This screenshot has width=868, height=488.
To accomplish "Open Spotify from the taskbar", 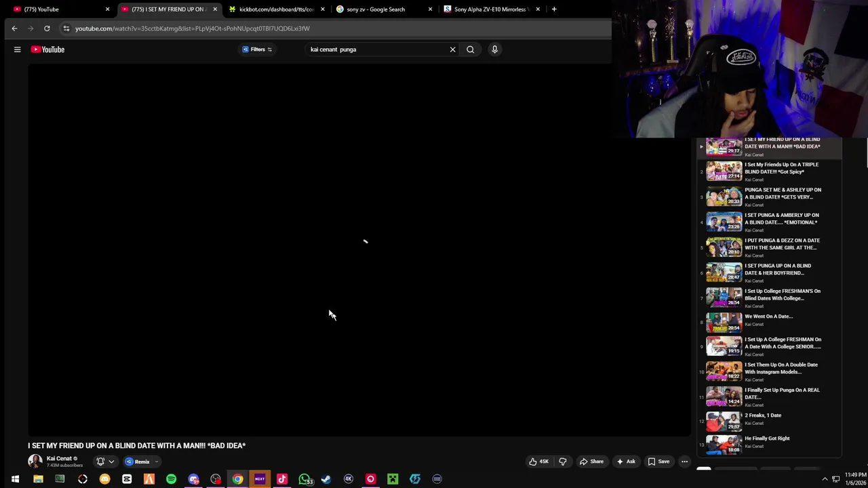I will pyautogui.click(x=171, y=479).
